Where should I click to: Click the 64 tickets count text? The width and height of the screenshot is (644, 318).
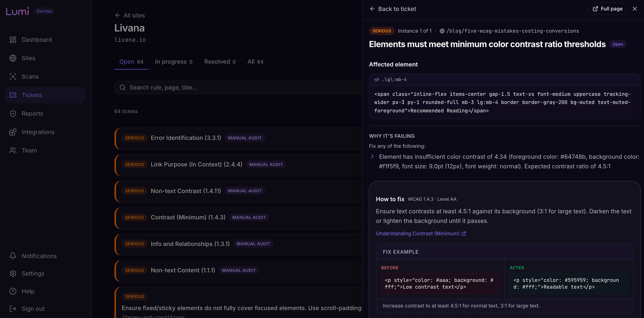click(126, 111)
